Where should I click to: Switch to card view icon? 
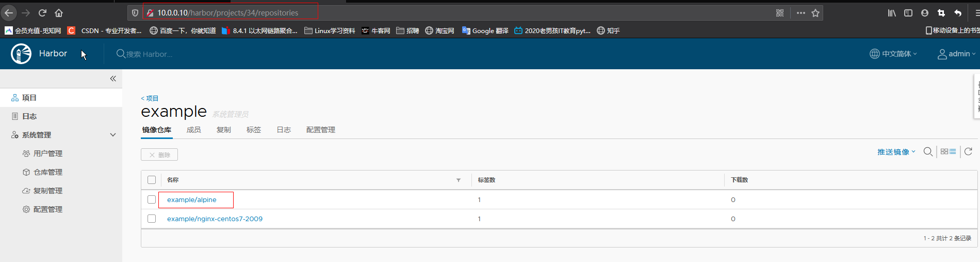(x=944, y=151)
